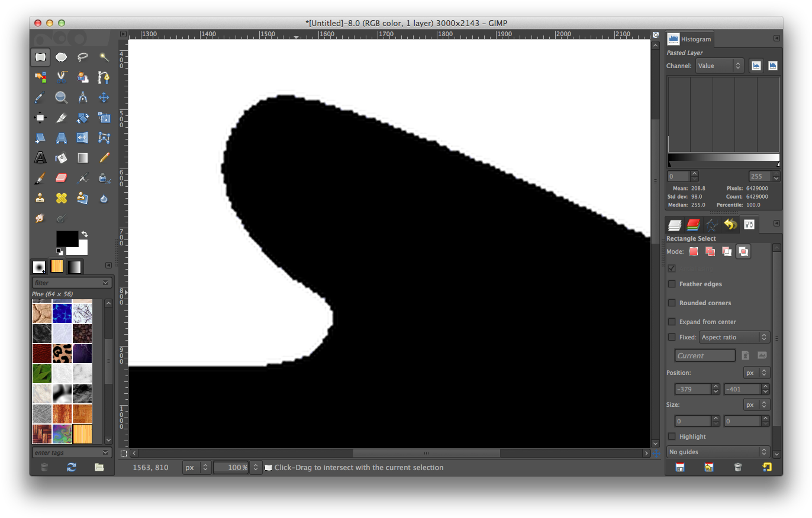Activate the Zoom magnifier tool
This screenshot has width=812, height=518.
62,98
